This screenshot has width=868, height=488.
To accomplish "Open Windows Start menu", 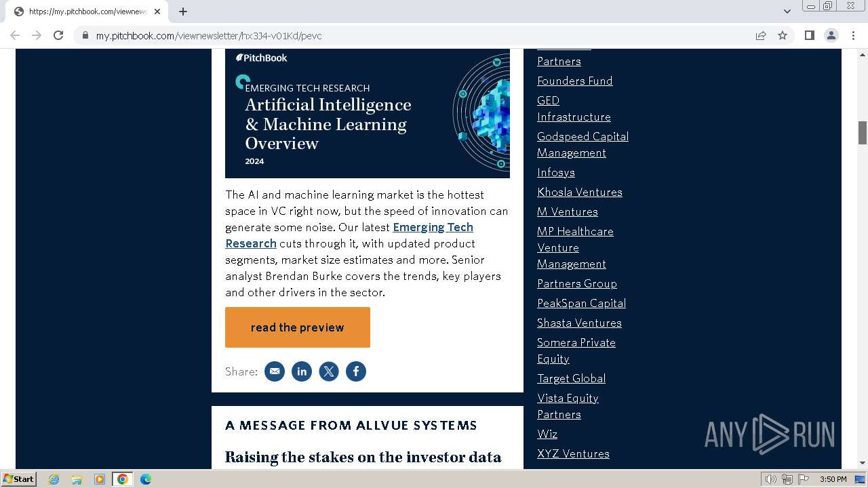I will click(x=18, y=479).
